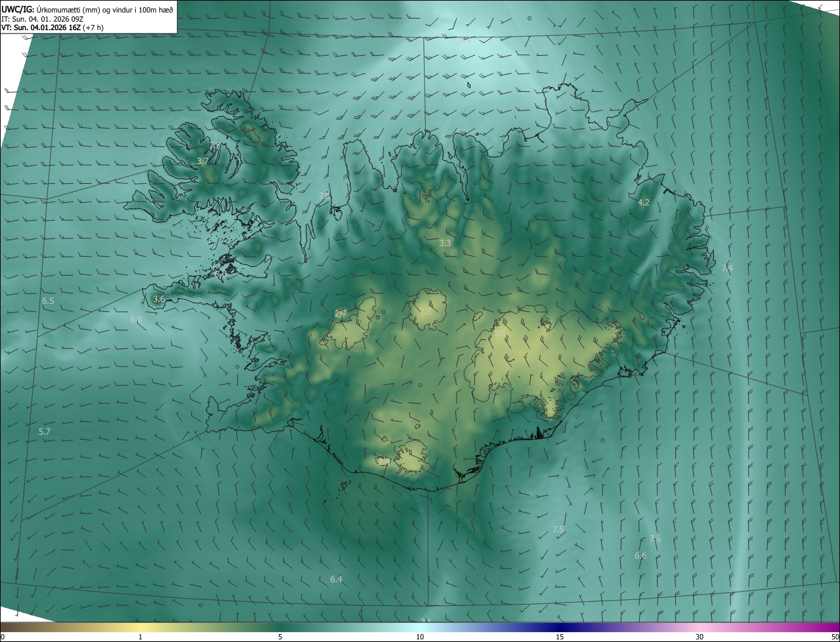Viewport: 840px width, 642px height.
Task: Click the 'VT: Sun. 04.01.2026 16Z (+7 h)' line
Action: [52, 28]
